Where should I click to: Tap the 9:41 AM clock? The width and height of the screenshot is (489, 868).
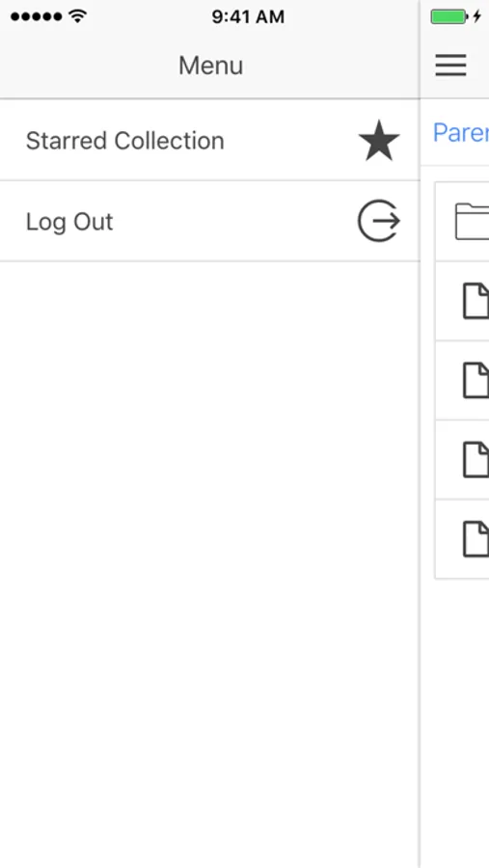click(x=248, y=16)
